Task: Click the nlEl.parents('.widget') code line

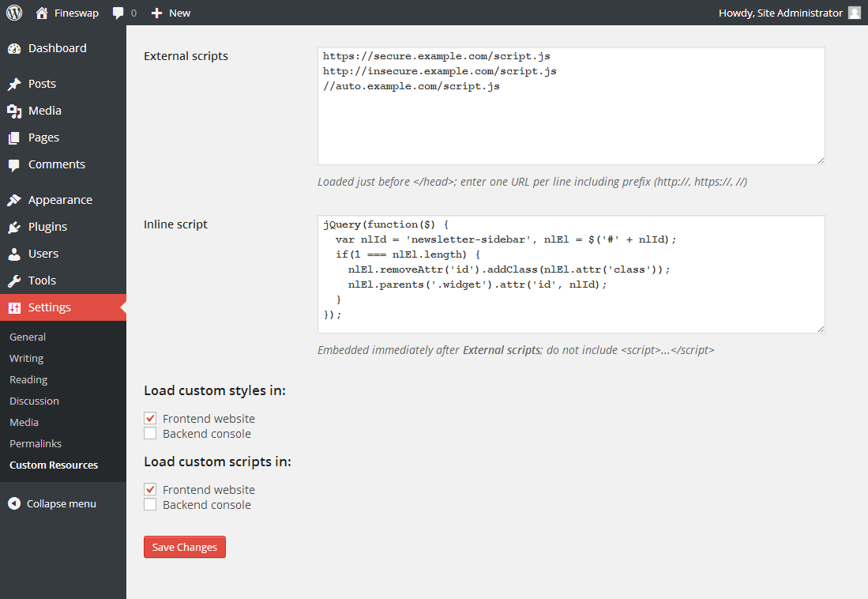Action: point(477,284)
